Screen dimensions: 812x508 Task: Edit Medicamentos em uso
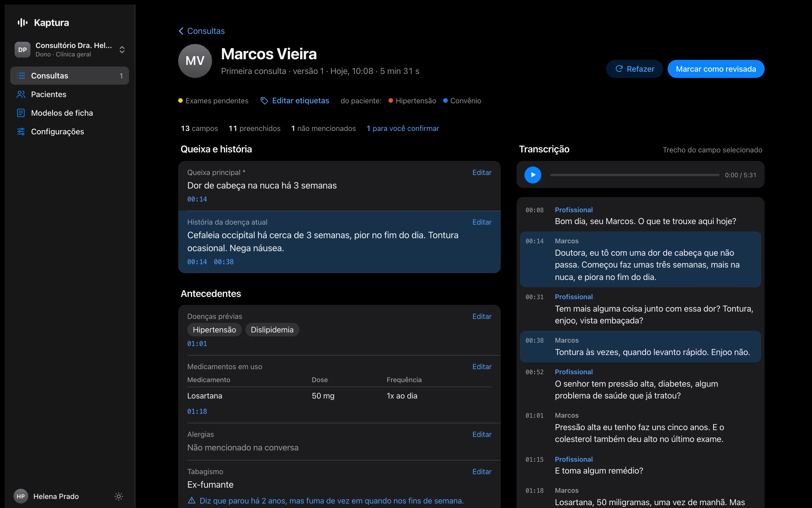point(482,367)
